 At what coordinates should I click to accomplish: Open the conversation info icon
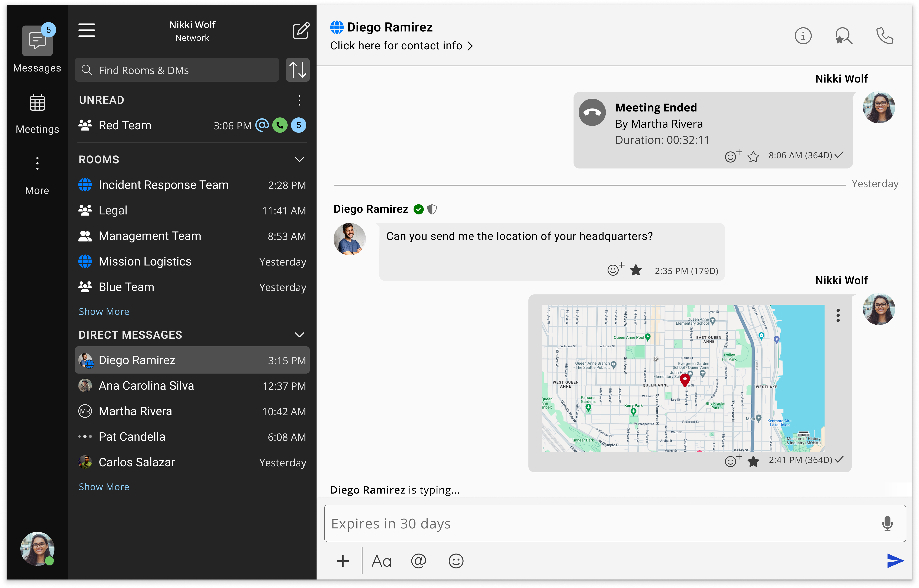(803, 36)
